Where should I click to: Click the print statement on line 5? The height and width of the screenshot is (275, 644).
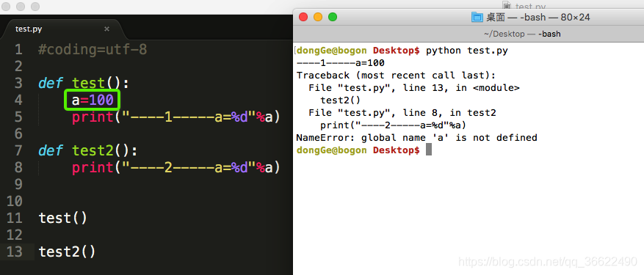(x=176, y=117)
